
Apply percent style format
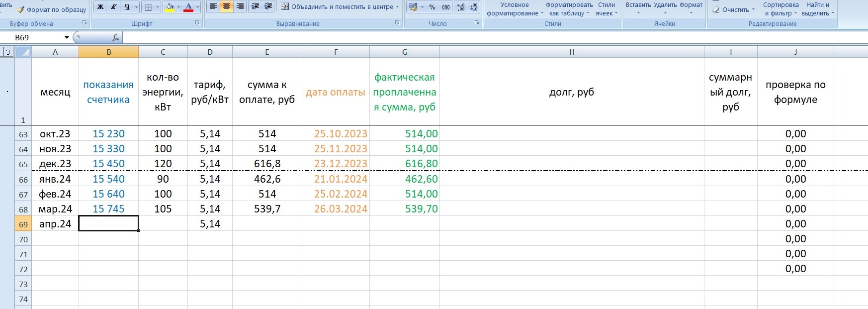click(432, 7)
